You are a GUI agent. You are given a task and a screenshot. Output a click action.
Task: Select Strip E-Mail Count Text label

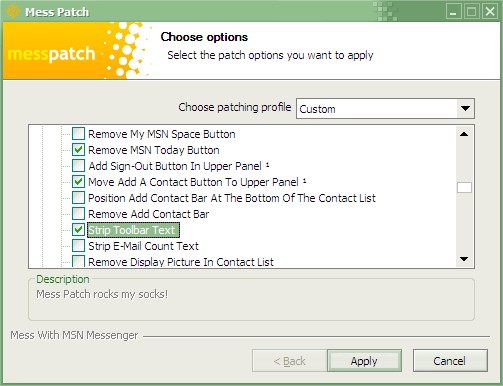(x=143, y=246)
